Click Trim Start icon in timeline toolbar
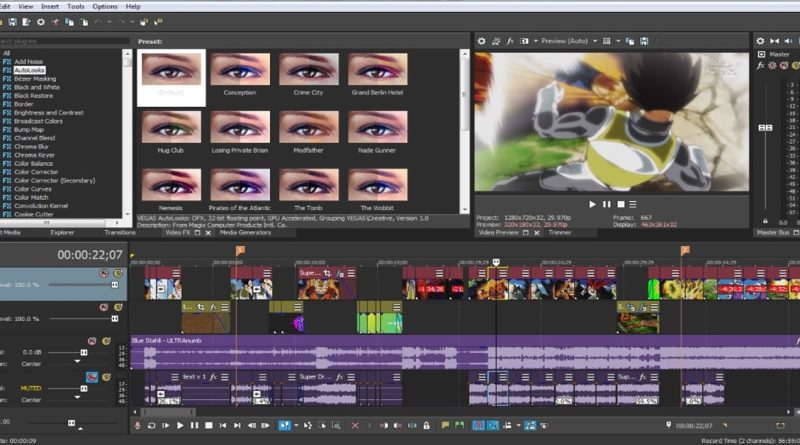 pyautogui.click(x=384, y=425)
